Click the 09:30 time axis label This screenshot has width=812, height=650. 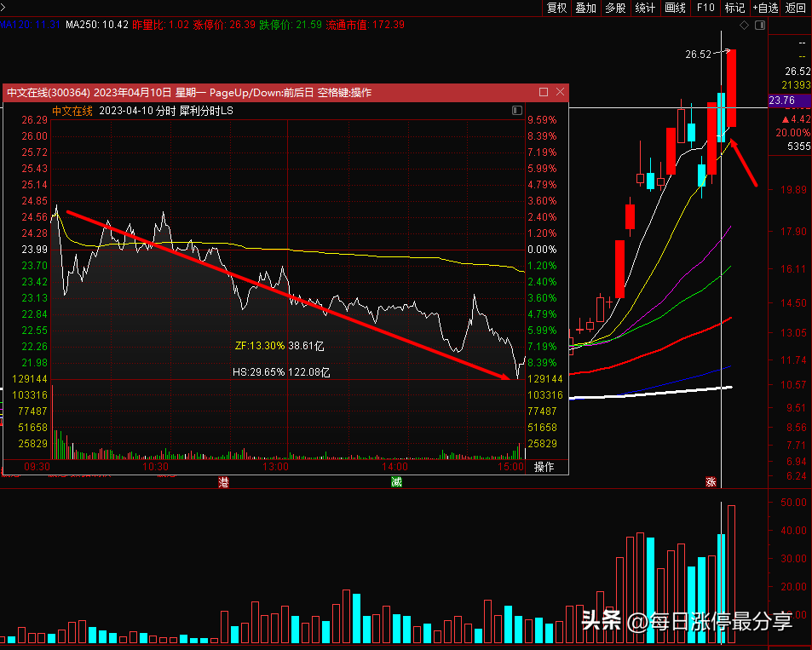[37, 467]
